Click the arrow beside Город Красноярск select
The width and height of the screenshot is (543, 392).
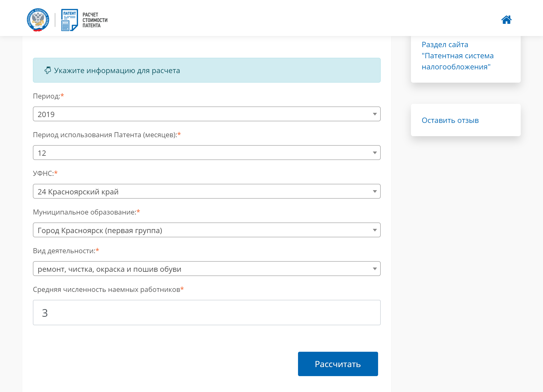click(x=375, y=230)
